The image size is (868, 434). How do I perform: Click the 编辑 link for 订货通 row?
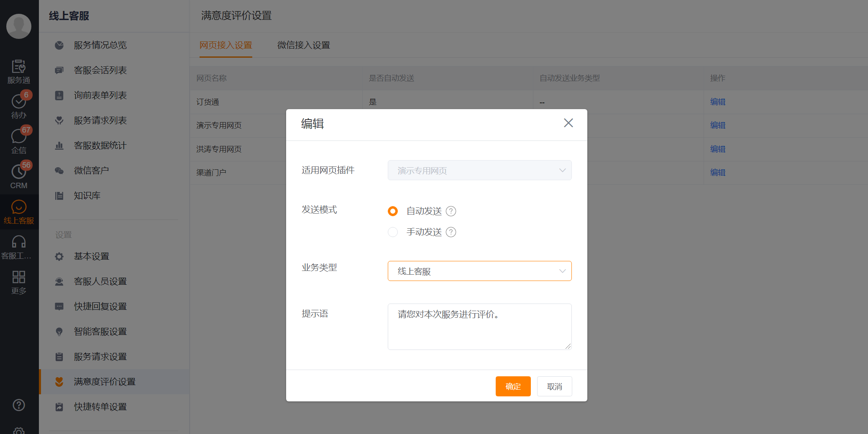pos(717,102)
